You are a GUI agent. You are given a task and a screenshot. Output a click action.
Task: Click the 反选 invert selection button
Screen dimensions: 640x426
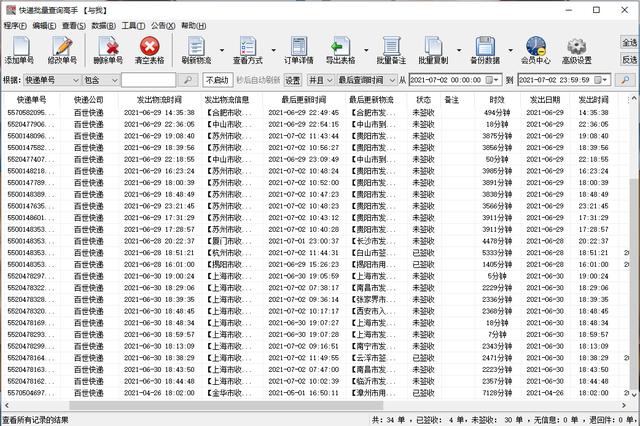[629, 60]
